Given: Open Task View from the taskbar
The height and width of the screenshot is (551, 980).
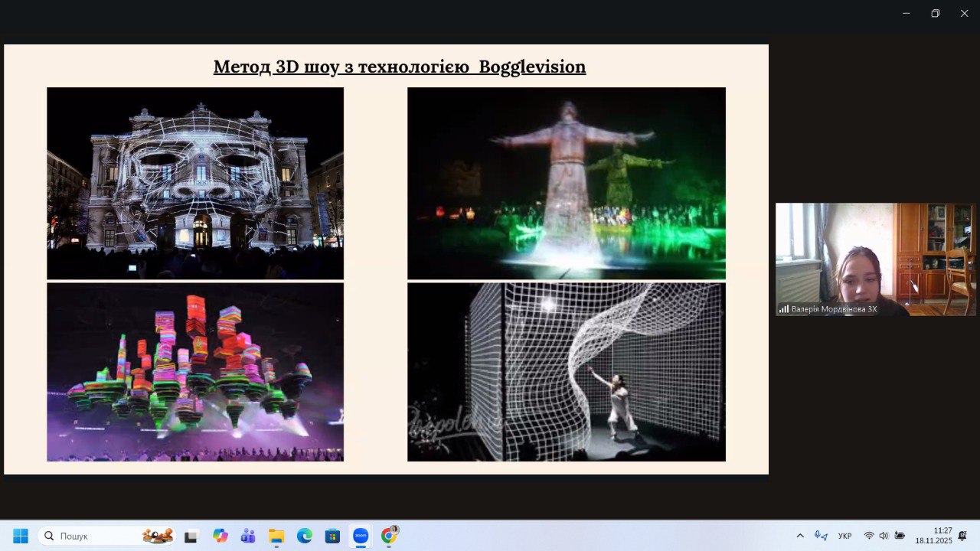Looking at the screenshot, I should pos(191,536).
